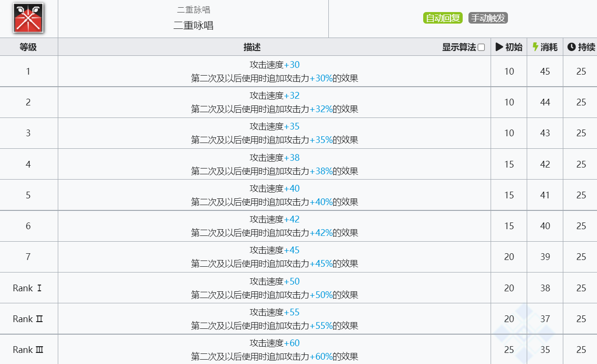Select level 3 row label
The image size is (597, 364).
coord(28,133)
